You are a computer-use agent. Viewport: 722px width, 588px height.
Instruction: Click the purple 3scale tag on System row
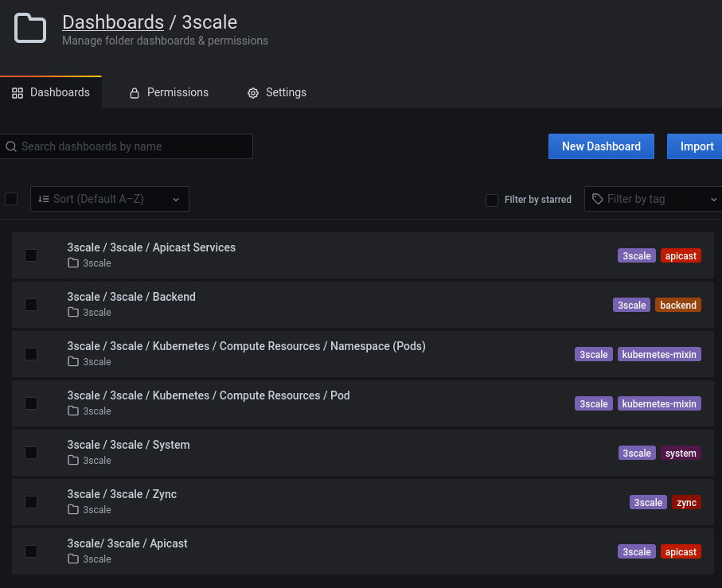pos(637,454)
